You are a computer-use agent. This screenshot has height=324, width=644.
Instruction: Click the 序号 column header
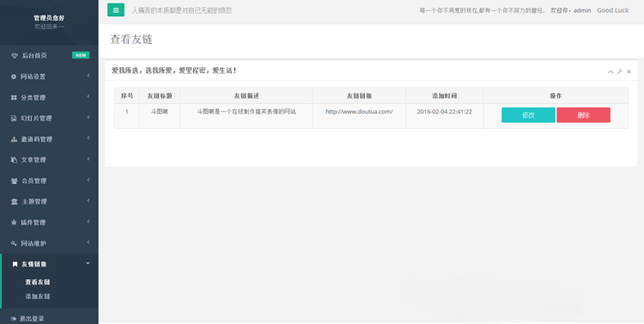(x=127, y=95)
